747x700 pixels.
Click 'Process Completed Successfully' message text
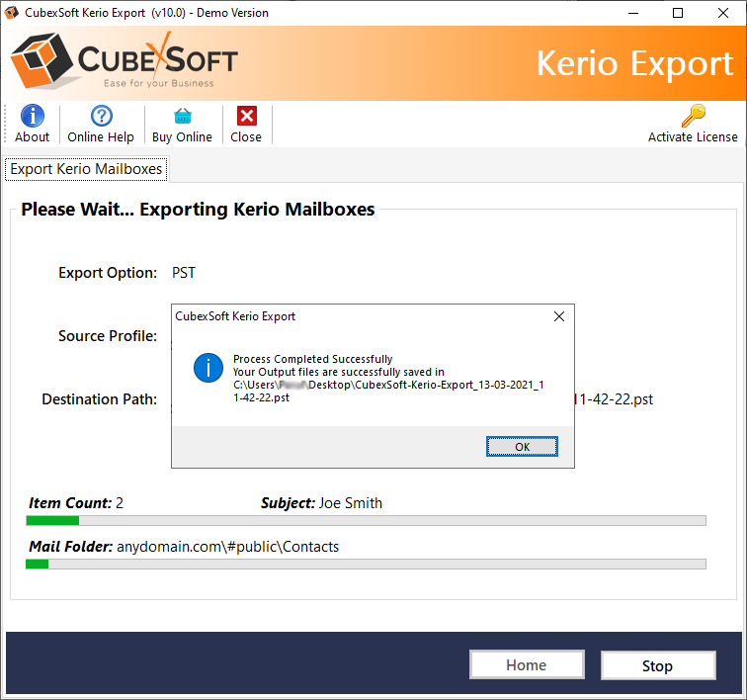tap(312, 359)
